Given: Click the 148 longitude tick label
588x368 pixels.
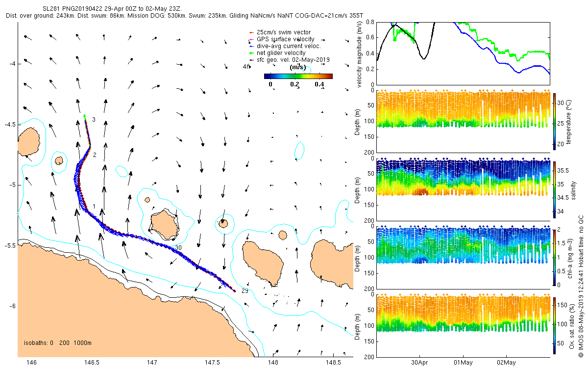Looking at the screenshot, I should 273,363.
